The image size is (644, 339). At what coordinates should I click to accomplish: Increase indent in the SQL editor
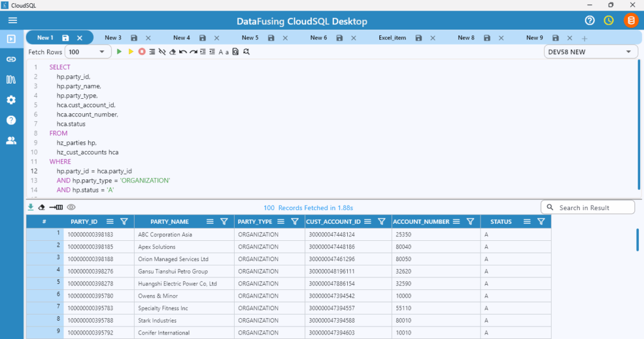coord(203,52)
